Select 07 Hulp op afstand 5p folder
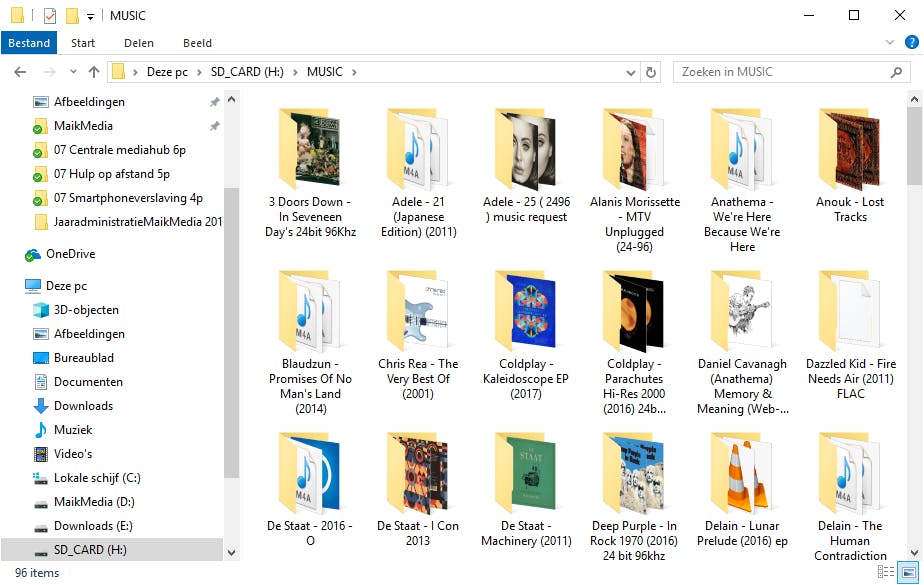The height and width of the screenshot is (585, 924). pos(111,174)
